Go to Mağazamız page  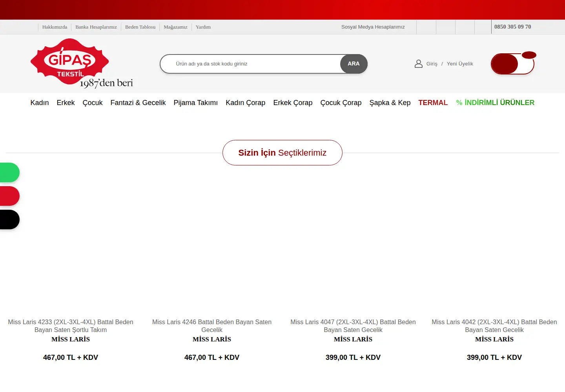tap(175, 27)
